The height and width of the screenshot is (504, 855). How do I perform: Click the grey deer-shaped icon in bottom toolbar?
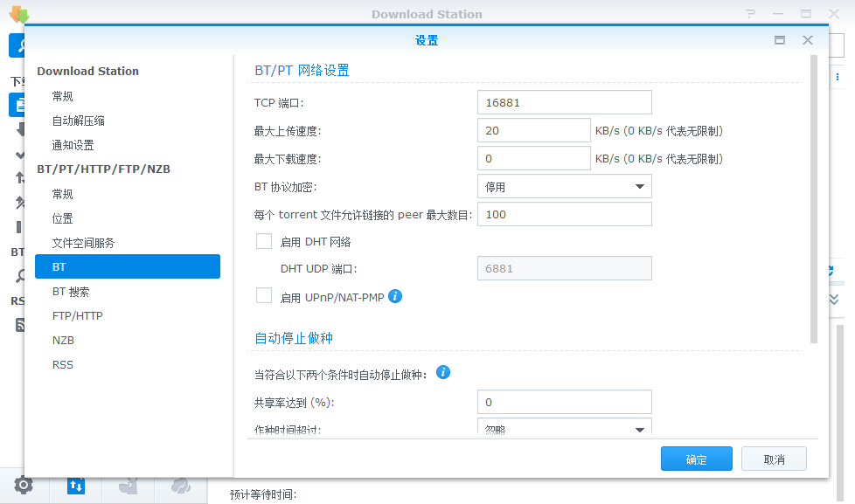[129, 485]
